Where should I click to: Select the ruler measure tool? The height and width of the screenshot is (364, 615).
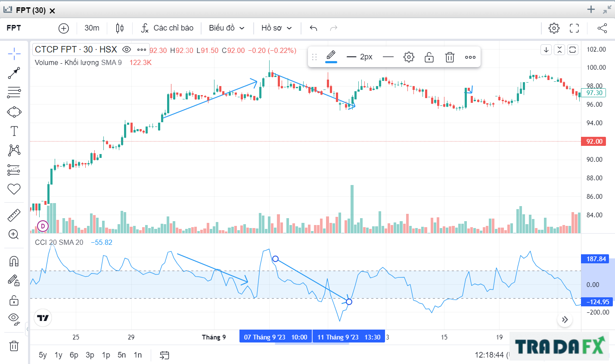(x=14, y=215)
